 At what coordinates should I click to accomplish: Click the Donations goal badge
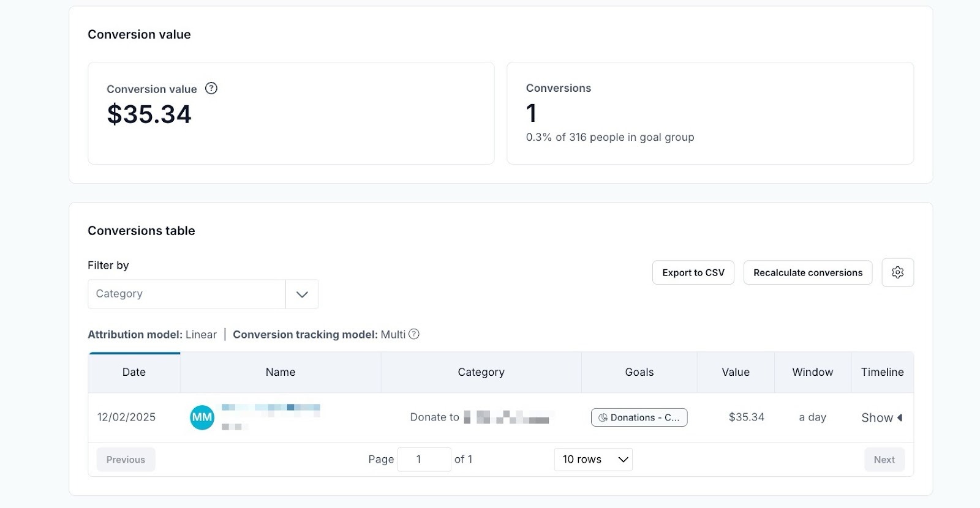coord(639,417)
